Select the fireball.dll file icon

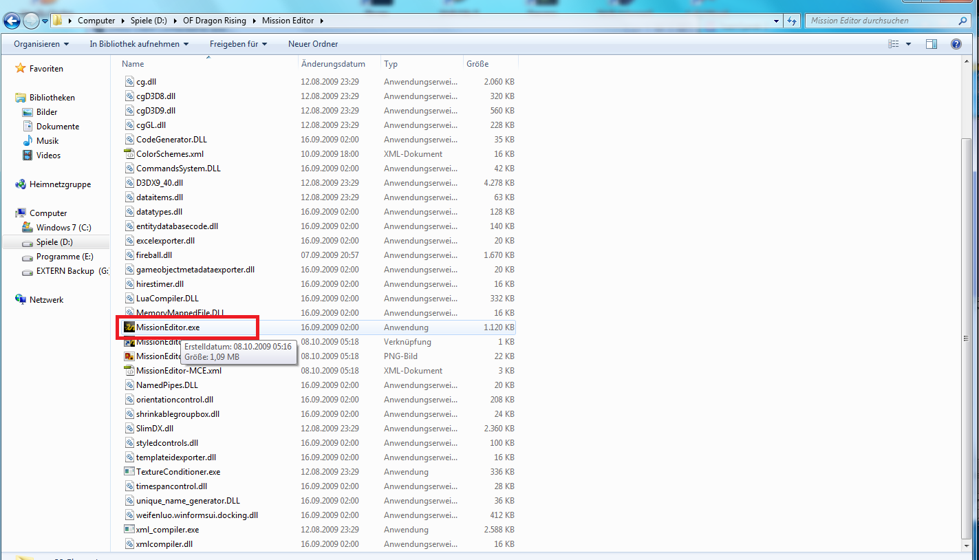(x=129, y=255)
